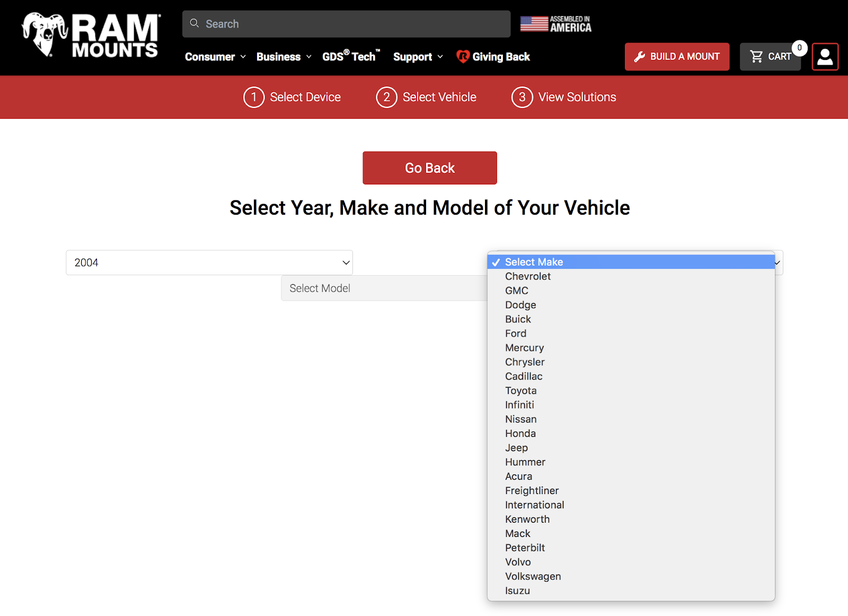This screenshot has width=848, height=616.
Task: Choose Mercury from the make list
Action: [x=631, y=348]
